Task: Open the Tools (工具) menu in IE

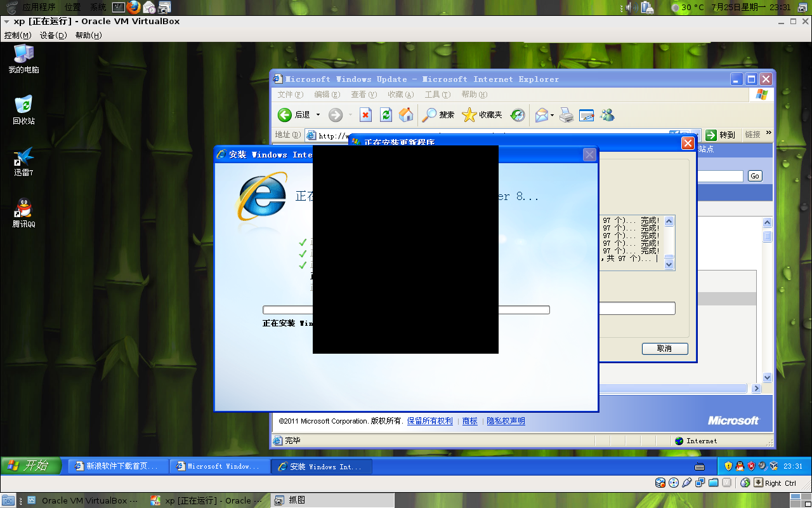Action: (437, 95)
